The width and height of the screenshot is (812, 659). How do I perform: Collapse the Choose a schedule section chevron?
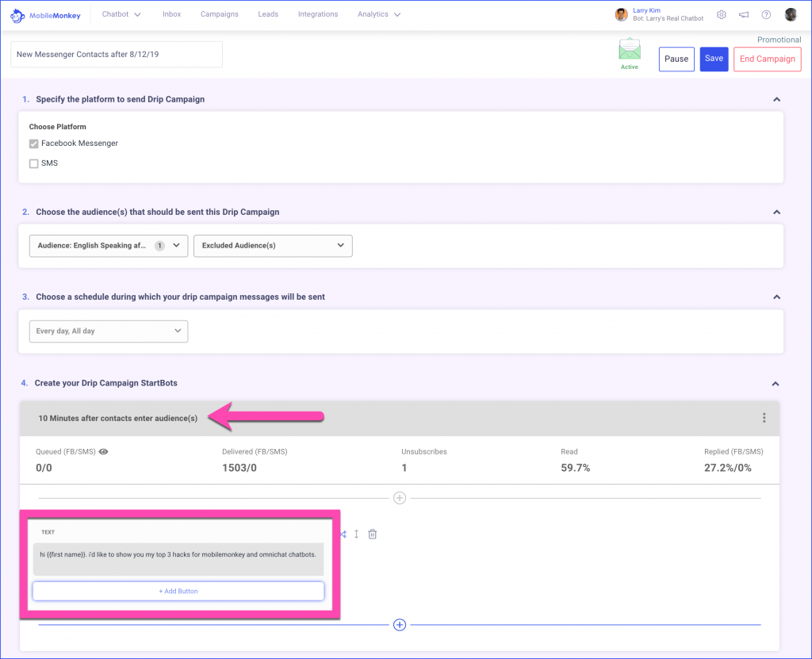776,297
